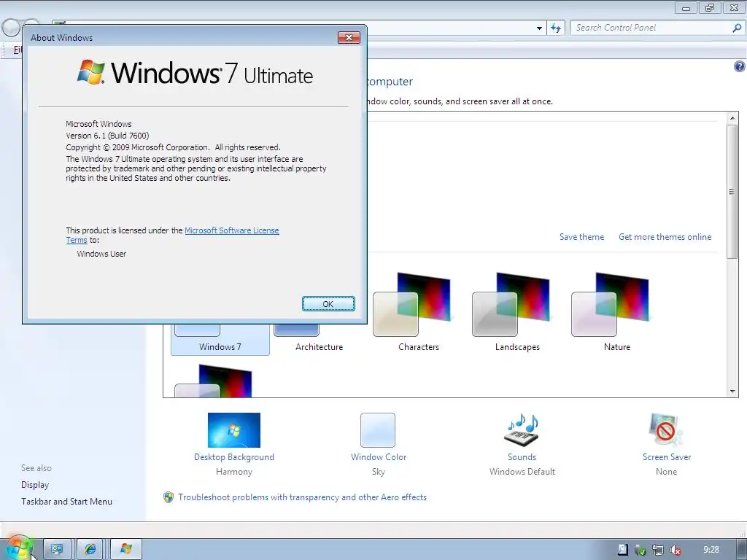
Task: Click the safely remove hardware tray icon
Action: pyautogui.click(x=640, y=550)
